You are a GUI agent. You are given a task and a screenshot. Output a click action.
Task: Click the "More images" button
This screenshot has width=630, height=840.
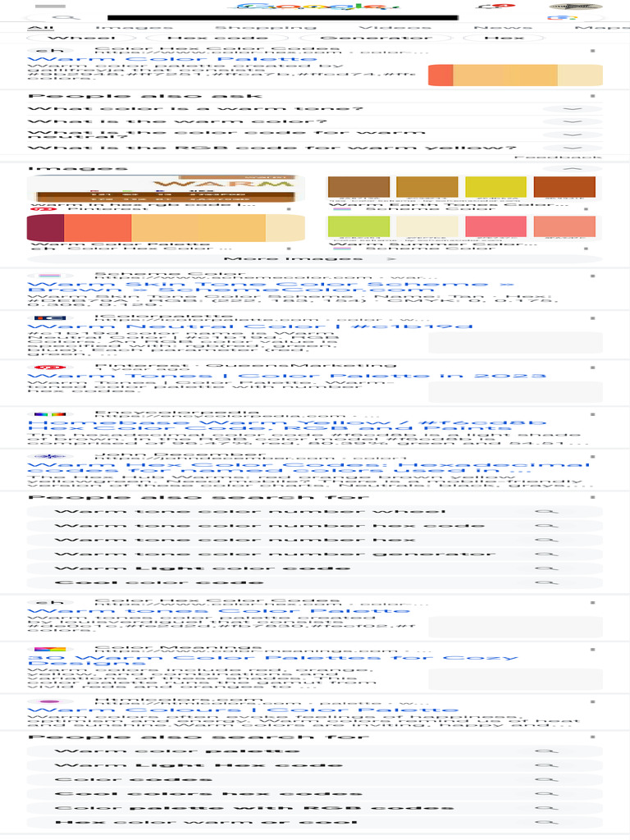(315, 258)
